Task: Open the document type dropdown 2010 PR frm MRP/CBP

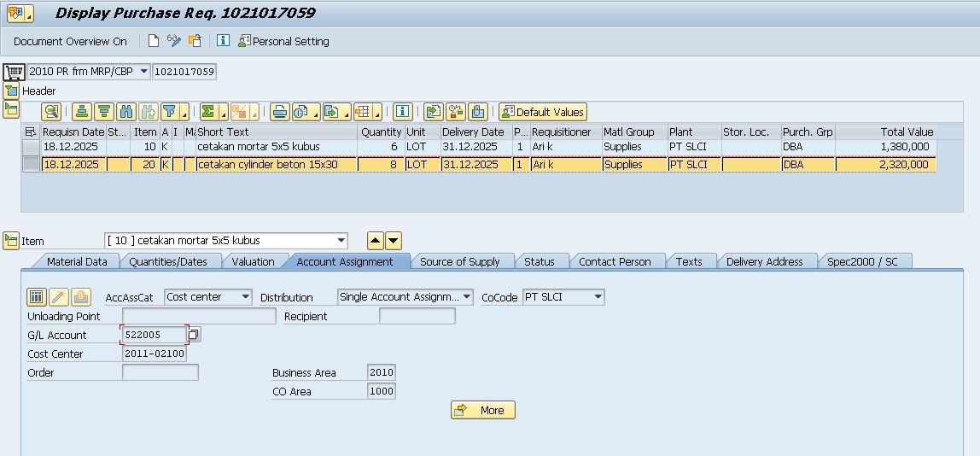Action: (x=143, y=72)
